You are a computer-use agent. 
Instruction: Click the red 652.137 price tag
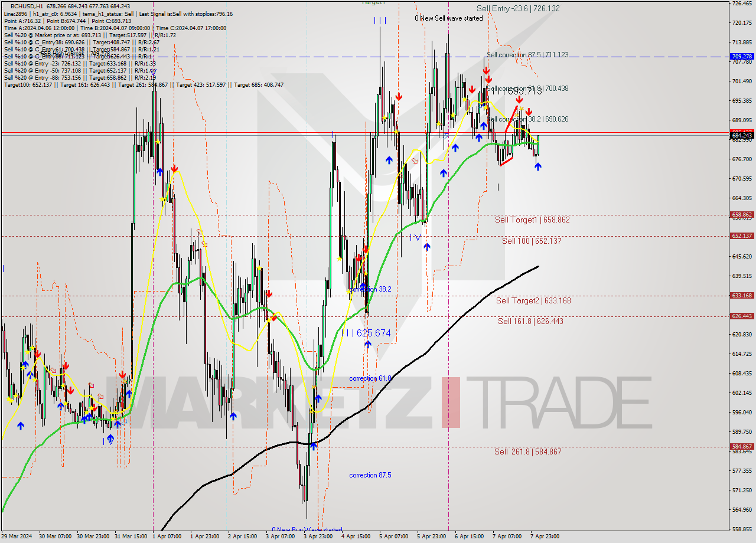[x=742, y=235]
